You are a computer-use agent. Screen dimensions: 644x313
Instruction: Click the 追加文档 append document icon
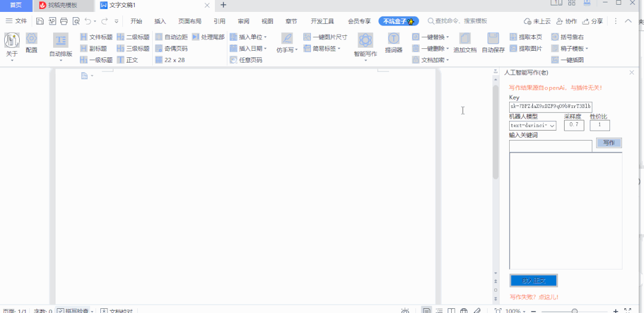pos(464,39)
